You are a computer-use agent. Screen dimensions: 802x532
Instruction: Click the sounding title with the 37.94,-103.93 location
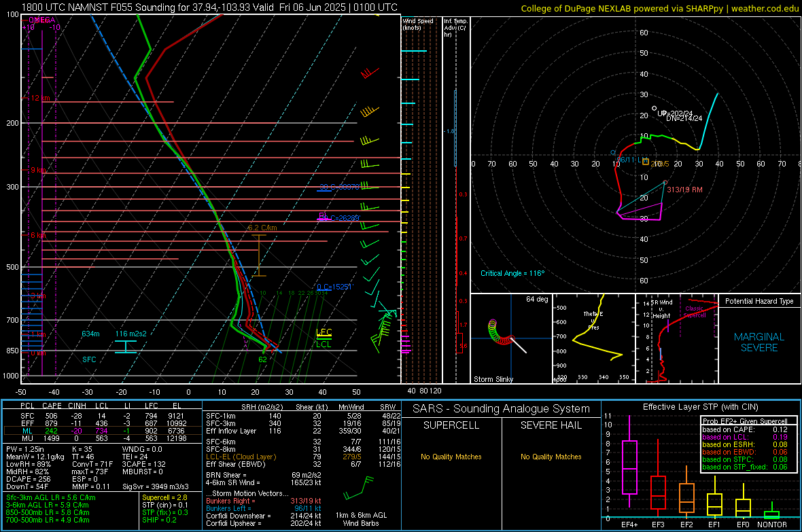tap(209, 7)
